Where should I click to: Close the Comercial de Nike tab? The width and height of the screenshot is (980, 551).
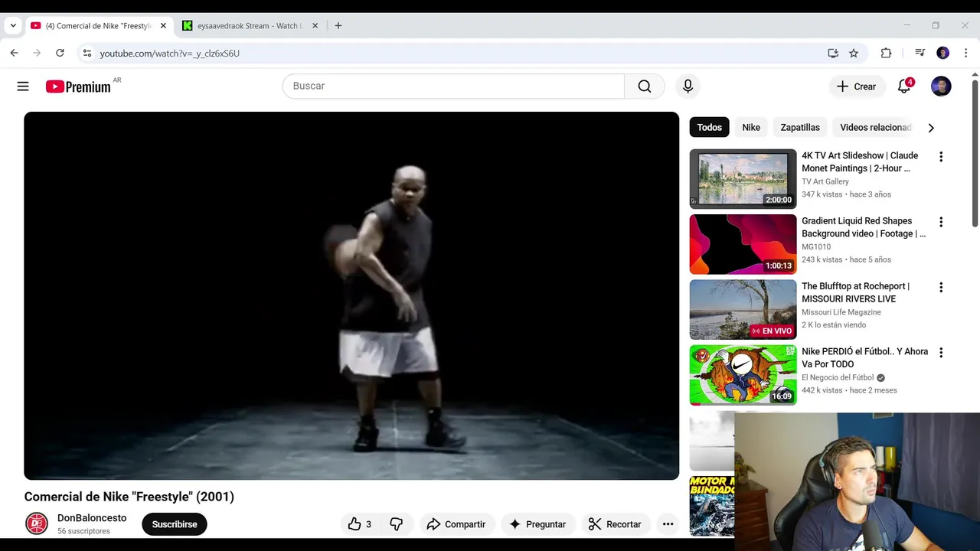pyautogui.click(x=163, y=25)
